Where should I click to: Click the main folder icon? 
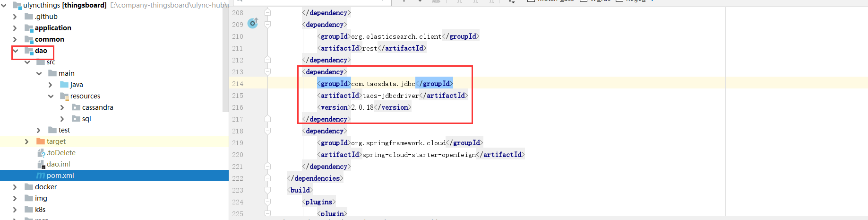52,73
